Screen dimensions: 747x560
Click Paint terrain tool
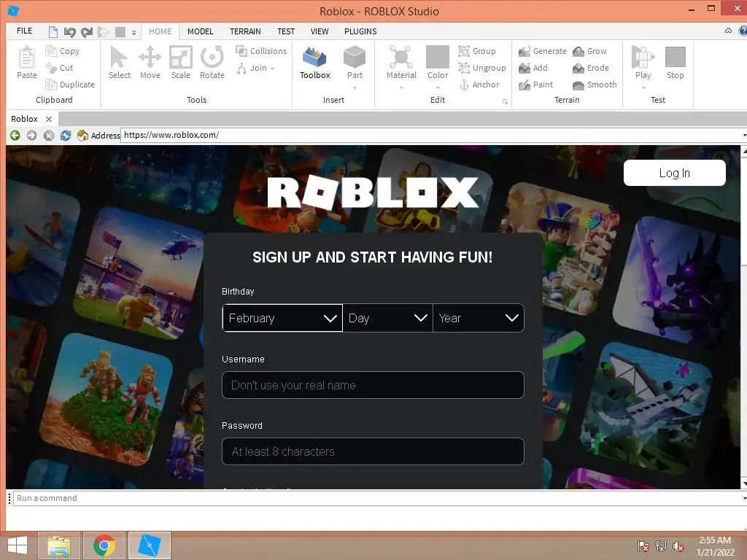point(536,85)
